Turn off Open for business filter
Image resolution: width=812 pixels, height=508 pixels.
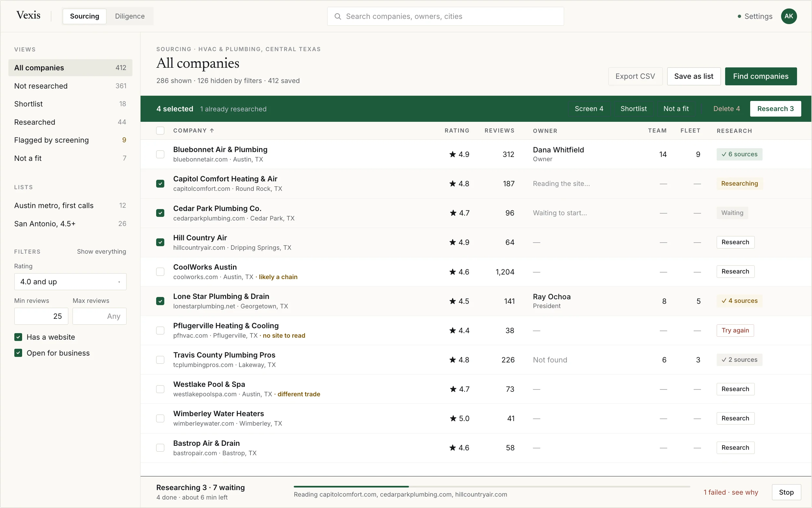coord(18,353)
